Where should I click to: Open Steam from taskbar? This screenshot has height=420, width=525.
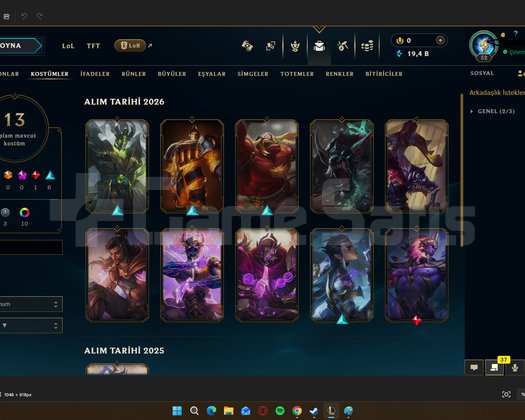(314, 410)
